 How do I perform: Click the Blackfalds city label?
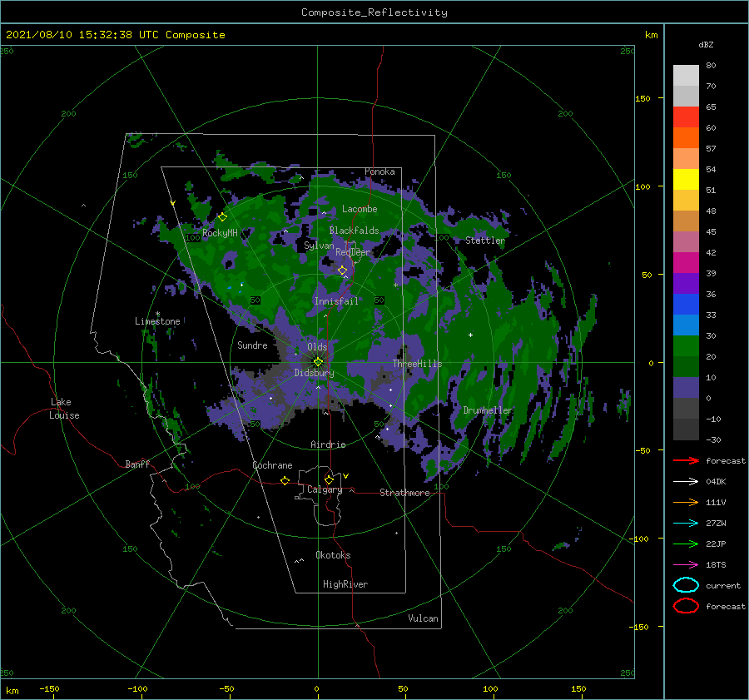point(354,231)
